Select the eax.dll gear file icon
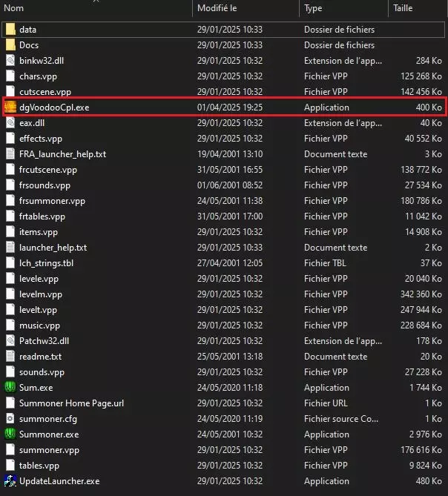 coord(10,123)
